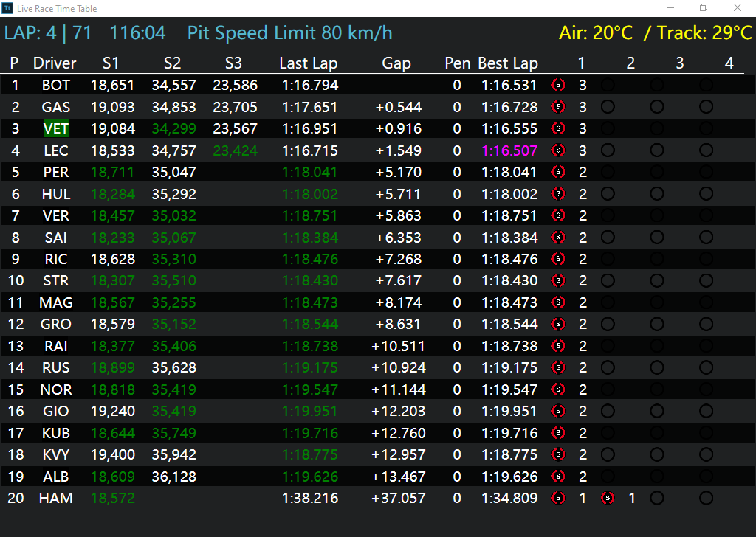Screen dimensions: 756x537
Task: Click the soft tyre icon in VER's row
Action: pos(558,215)
